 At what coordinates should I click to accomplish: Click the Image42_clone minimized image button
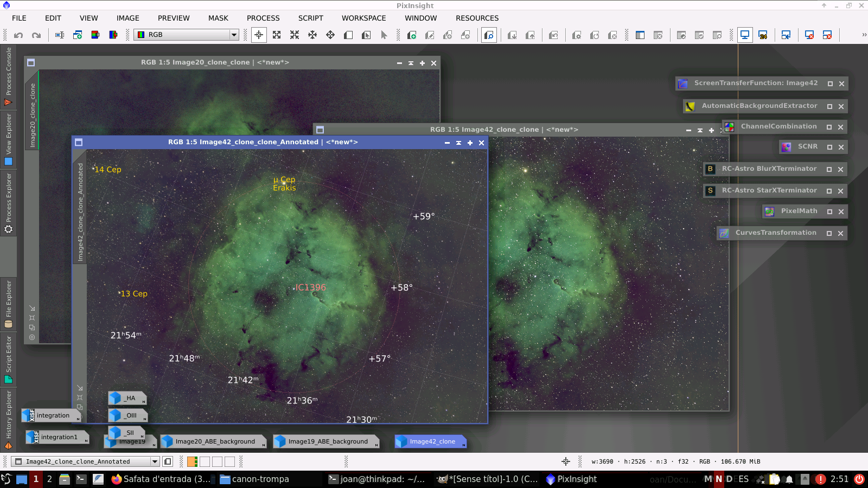[x=431, y=442]
